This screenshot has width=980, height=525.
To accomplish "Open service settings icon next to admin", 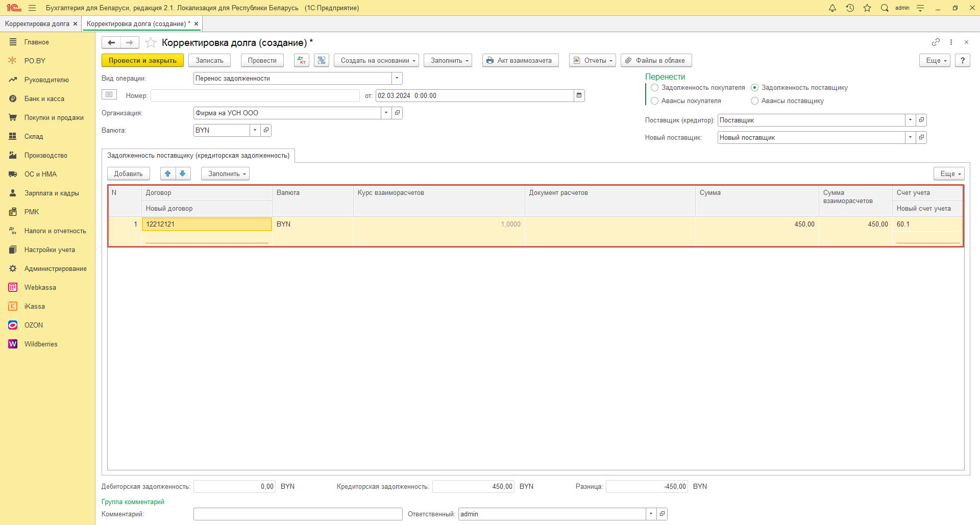I will (x=920, y=8).
